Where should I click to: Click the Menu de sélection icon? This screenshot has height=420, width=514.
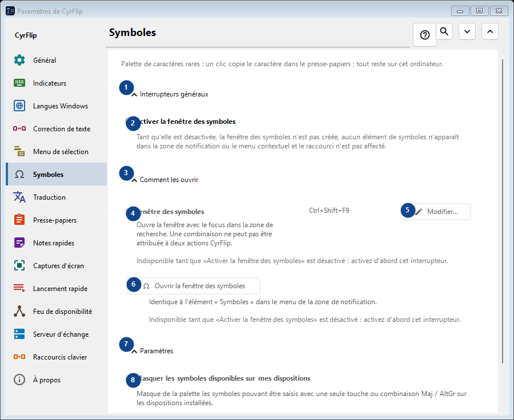tap(19, 151)
